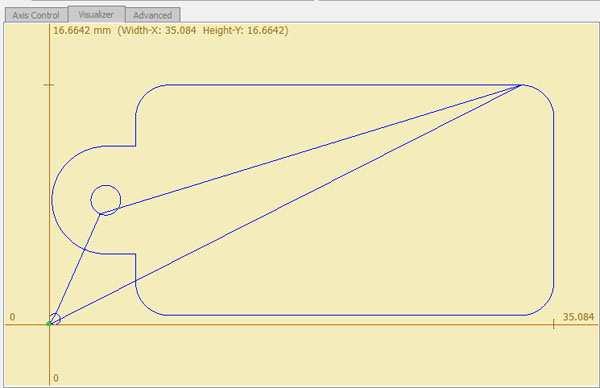Select the small tool circle near the origin
The height and width of the screenshot is (388, 600).
tap(55, 319)
